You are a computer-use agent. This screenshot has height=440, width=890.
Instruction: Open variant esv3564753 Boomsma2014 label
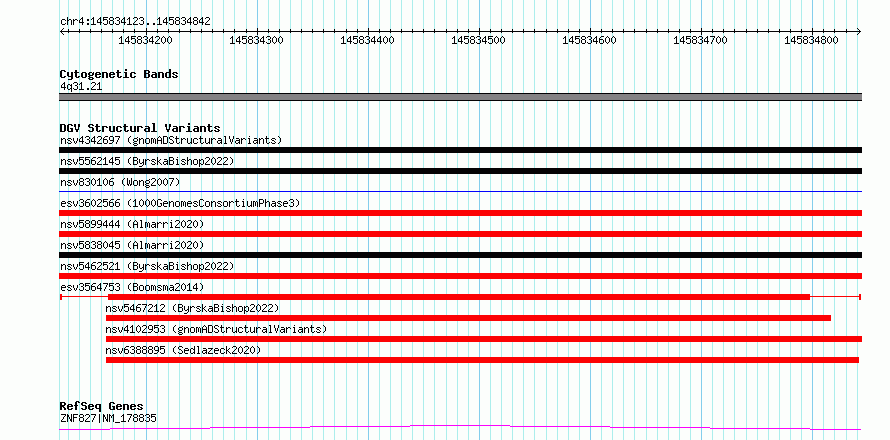coord(132,287)
